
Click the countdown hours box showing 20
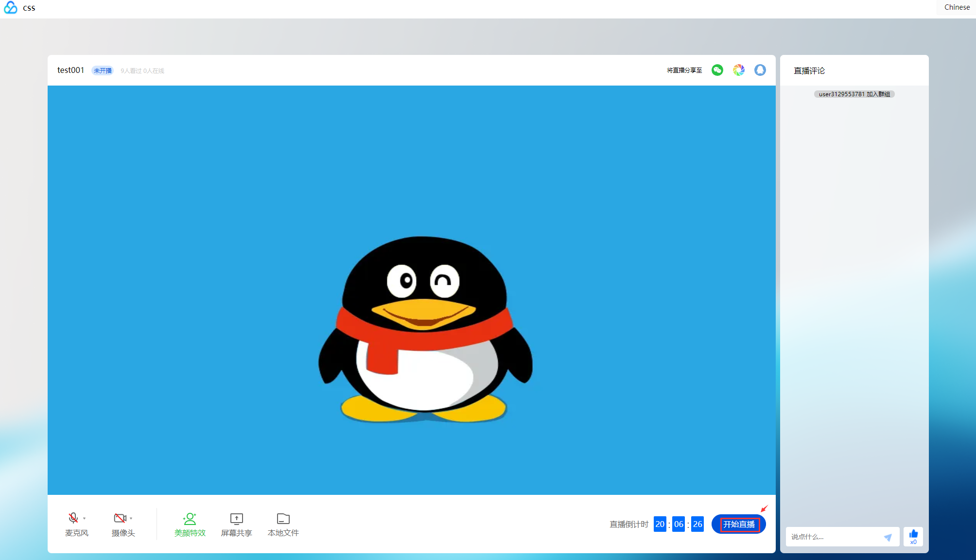pyautogui.click(x=660, y=525)
